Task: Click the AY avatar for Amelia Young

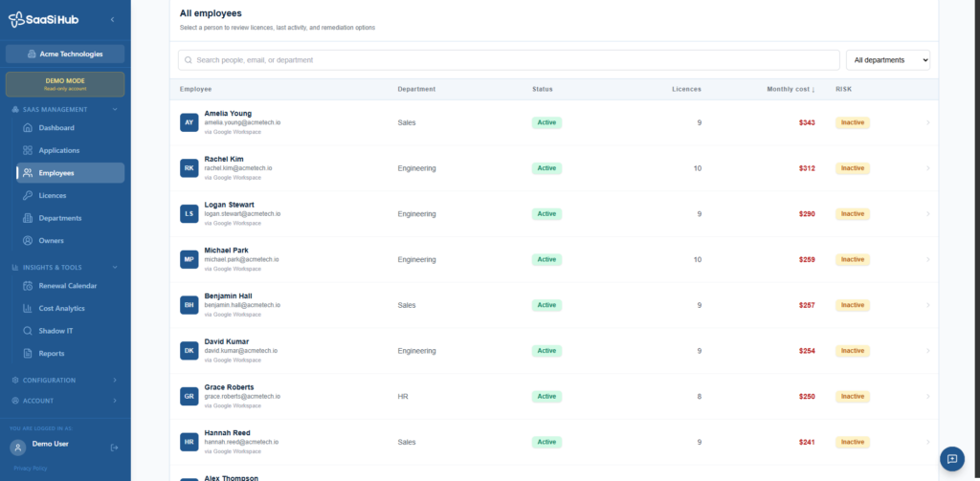Action: [189, 122]
